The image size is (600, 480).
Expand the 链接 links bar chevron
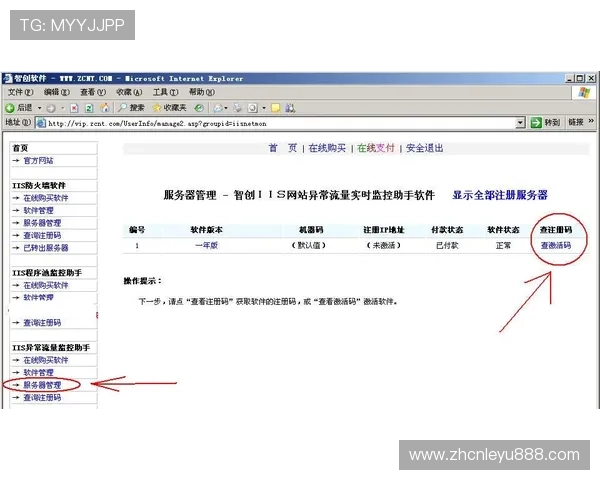591,121
